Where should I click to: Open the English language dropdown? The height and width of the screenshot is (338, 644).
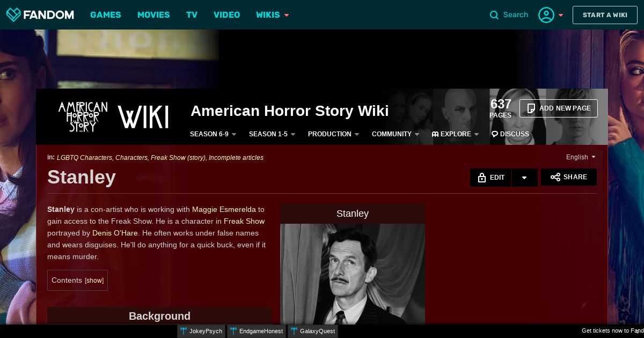pyautogui.click(x=581, y=157)
